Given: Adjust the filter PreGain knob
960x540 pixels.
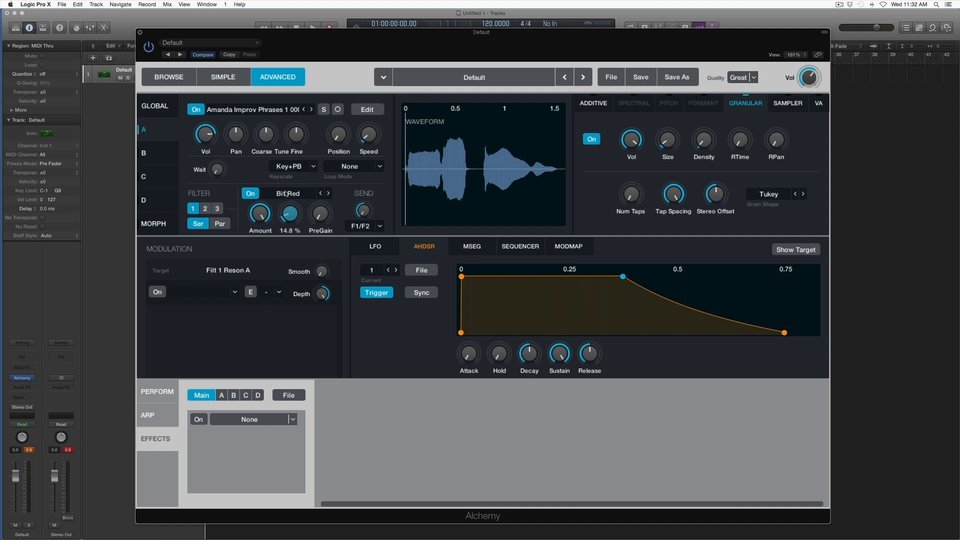Looking at the screenshot, I should click(320, 214).
